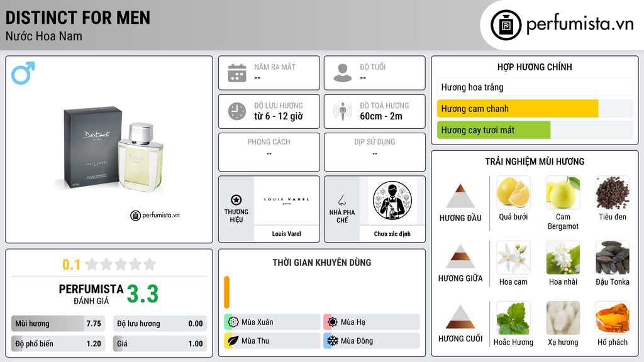Click the perfumista.vn watermark under product photo
This screenshot has height=362, width=644.
155,215
